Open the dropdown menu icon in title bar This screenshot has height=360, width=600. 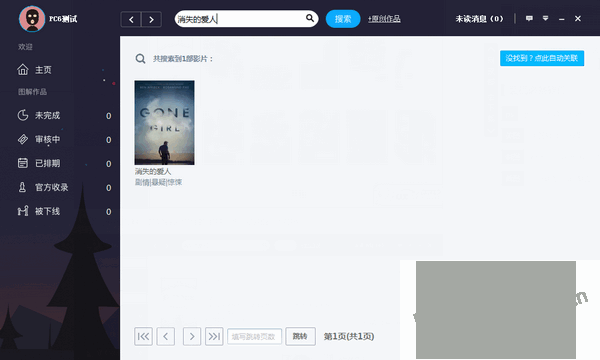point(545,18)
